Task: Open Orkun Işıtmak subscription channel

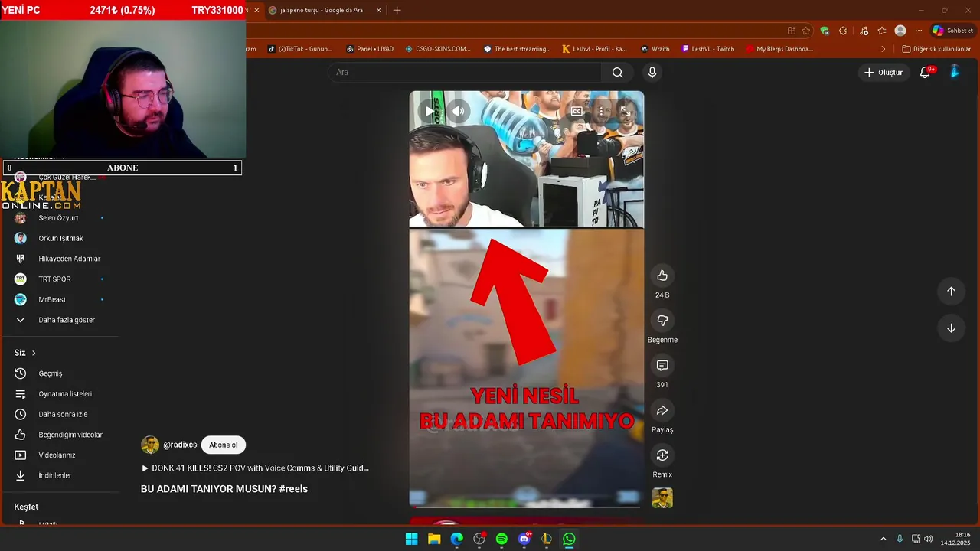Action: pos(60,238)
